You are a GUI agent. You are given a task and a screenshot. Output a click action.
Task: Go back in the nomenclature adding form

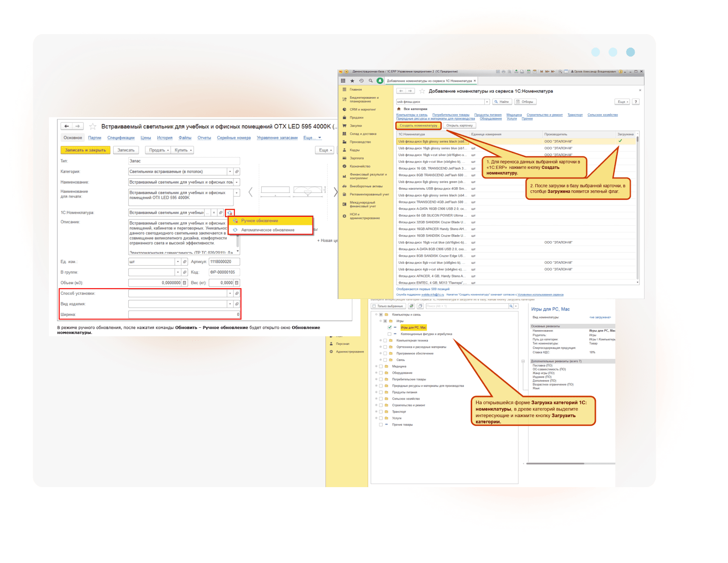[401, 91]
